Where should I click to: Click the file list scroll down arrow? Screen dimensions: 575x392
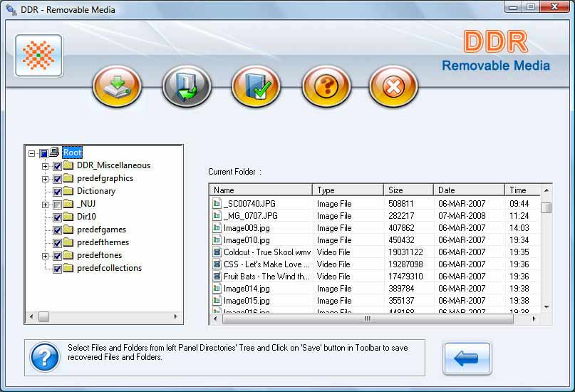[x=546, y=307]
